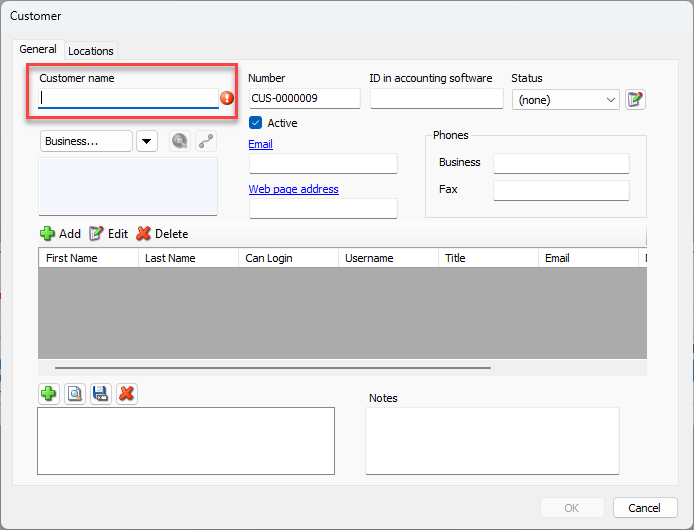
Task: Select the General tab
Action: 38,49
